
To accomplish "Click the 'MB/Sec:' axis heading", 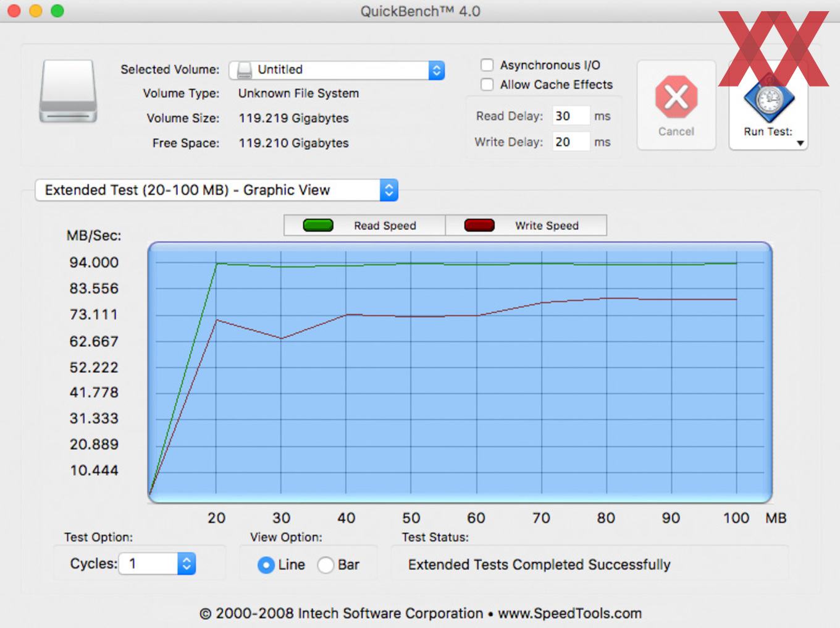I will (x=94, y=235).
